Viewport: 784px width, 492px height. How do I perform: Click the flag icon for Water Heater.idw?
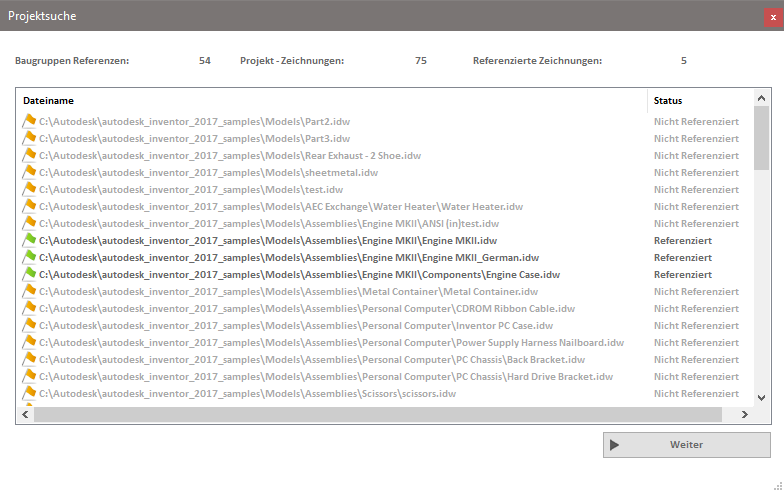[30, 206]
